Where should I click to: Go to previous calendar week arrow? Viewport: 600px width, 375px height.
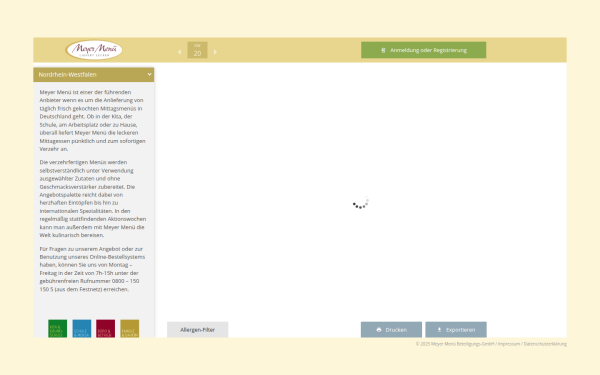pos(179,52)
